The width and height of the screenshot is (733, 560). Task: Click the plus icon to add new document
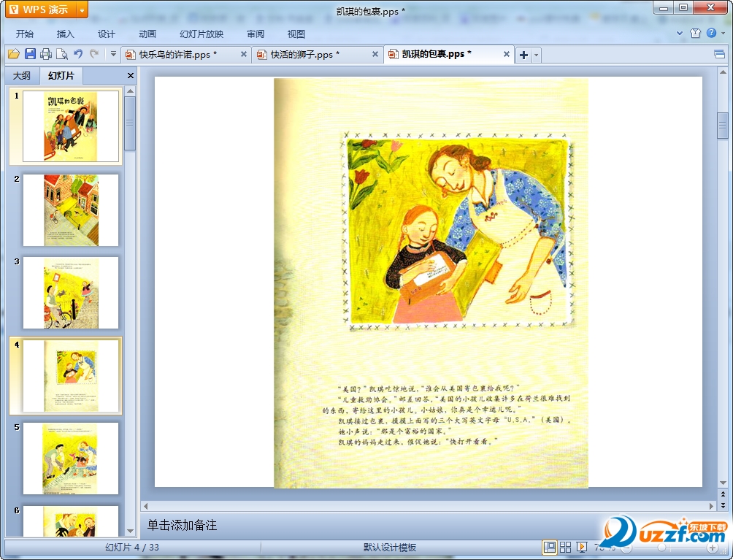(523, 55)
